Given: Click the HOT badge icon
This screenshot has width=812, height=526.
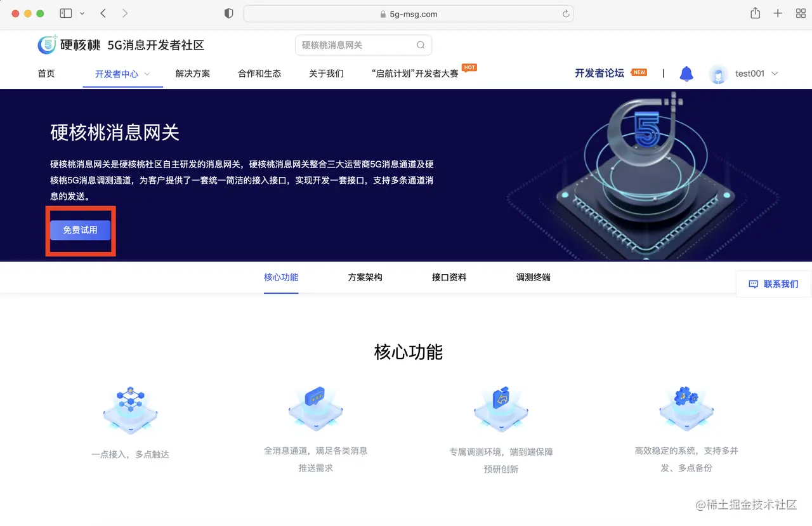Looking at the screenshot, I should (469, 67).
